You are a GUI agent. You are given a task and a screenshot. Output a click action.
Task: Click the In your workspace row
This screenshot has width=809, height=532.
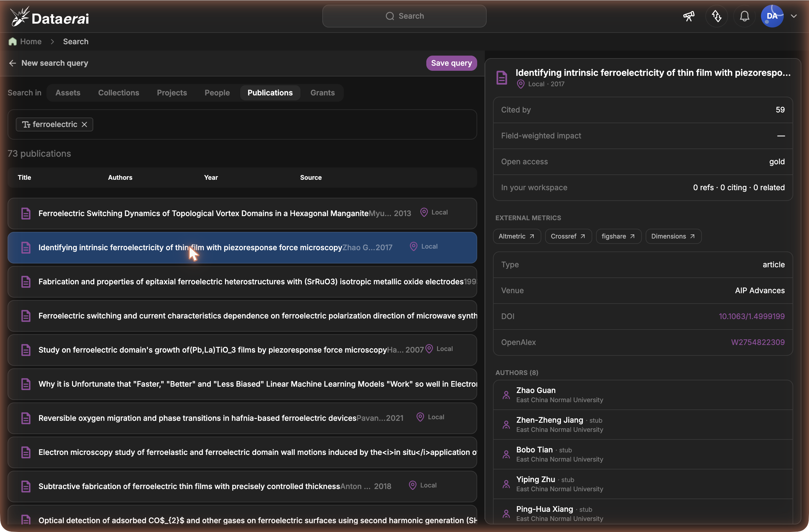tap(643, 188)
